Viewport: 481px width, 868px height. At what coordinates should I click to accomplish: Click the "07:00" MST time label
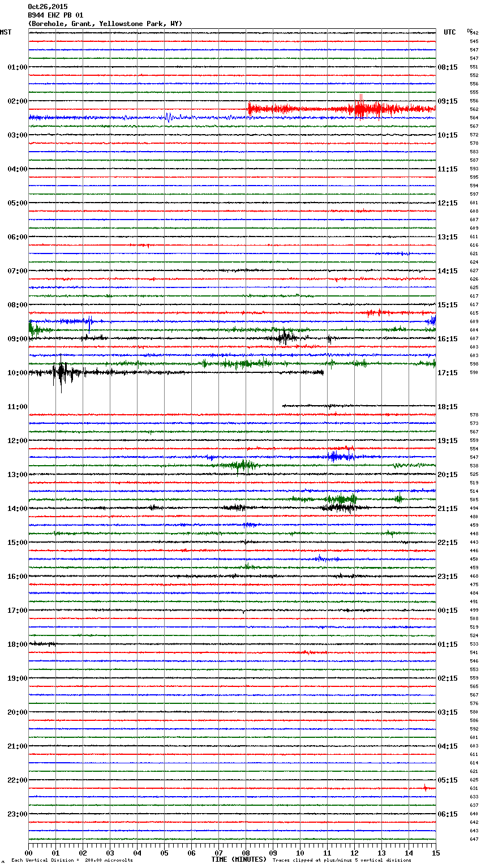click(x=18, y=271)
